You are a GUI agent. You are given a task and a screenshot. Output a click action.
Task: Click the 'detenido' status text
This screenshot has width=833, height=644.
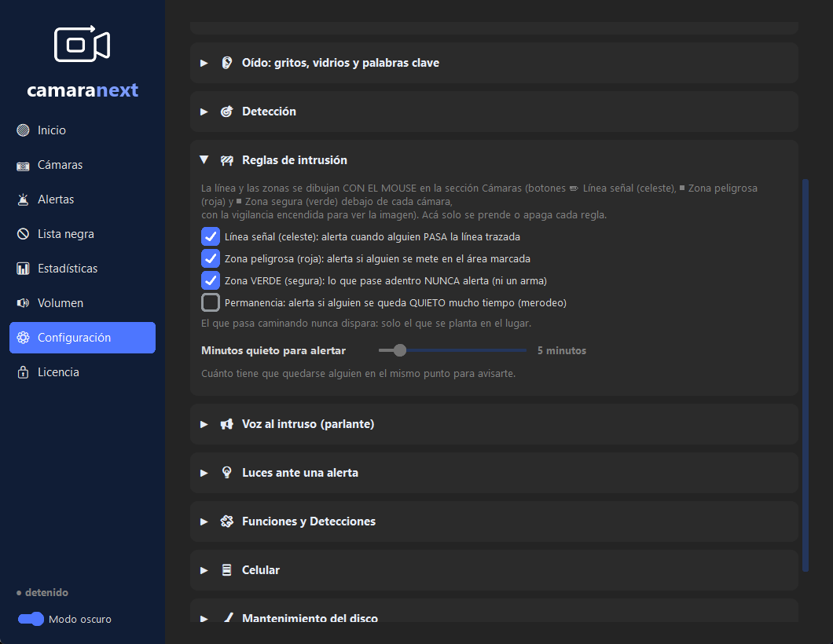tap(46, 592)
